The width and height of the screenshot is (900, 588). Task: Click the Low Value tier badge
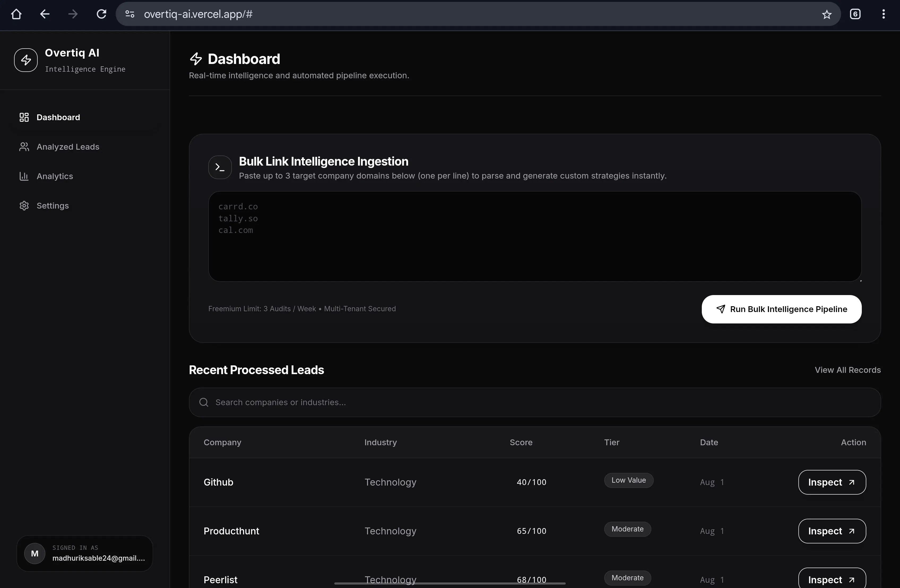[629, 480]
